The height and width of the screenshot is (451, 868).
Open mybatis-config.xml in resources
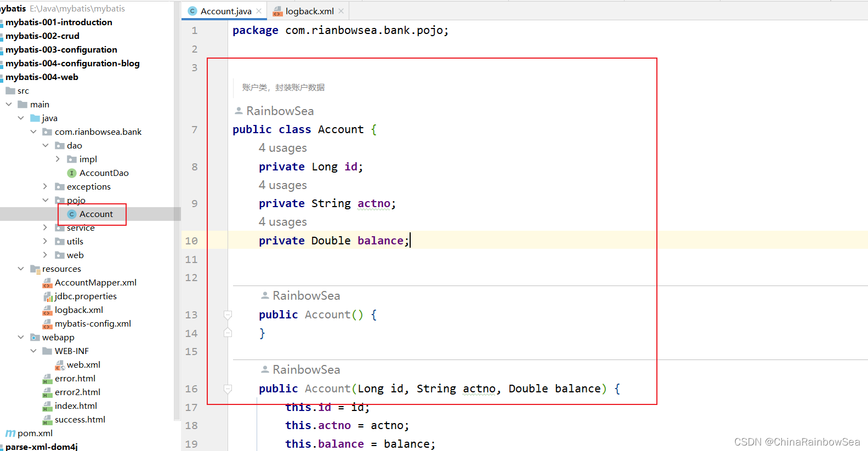tap(93, 324)
